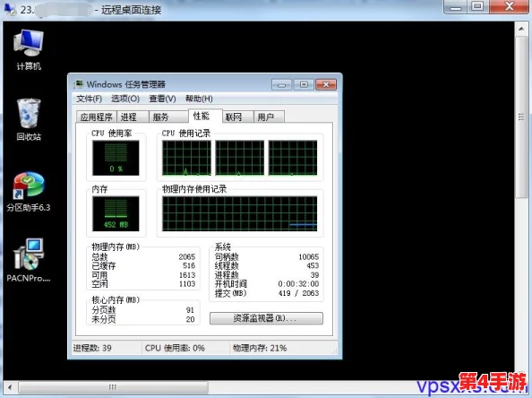Click the 内存 452 MB gauge

click(116, 213)
